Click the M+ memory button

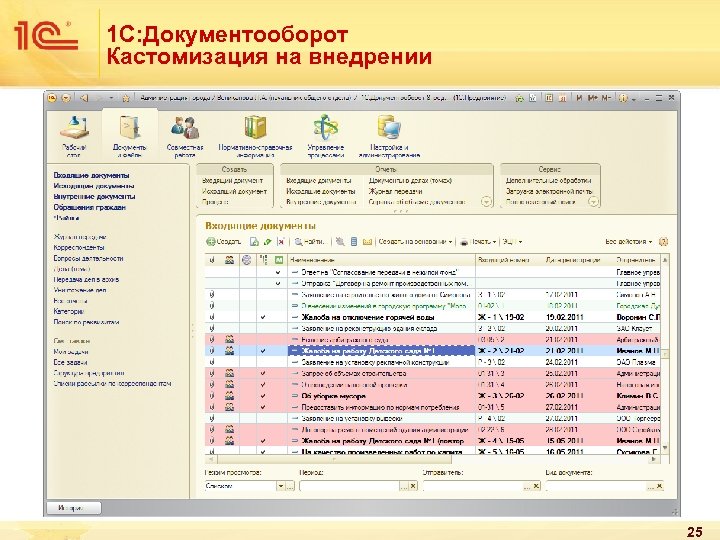pyautogui.click(x=593, y=98)
